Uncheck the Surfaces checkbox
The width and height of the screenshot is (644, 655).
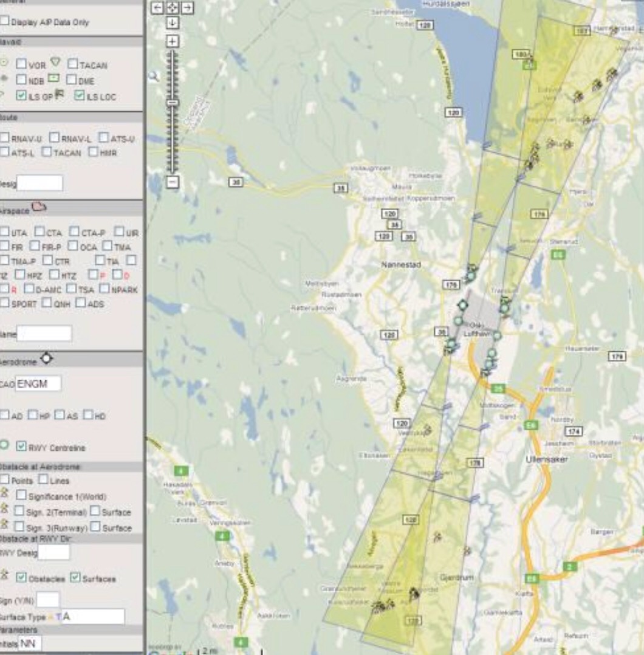click(75, 577)
